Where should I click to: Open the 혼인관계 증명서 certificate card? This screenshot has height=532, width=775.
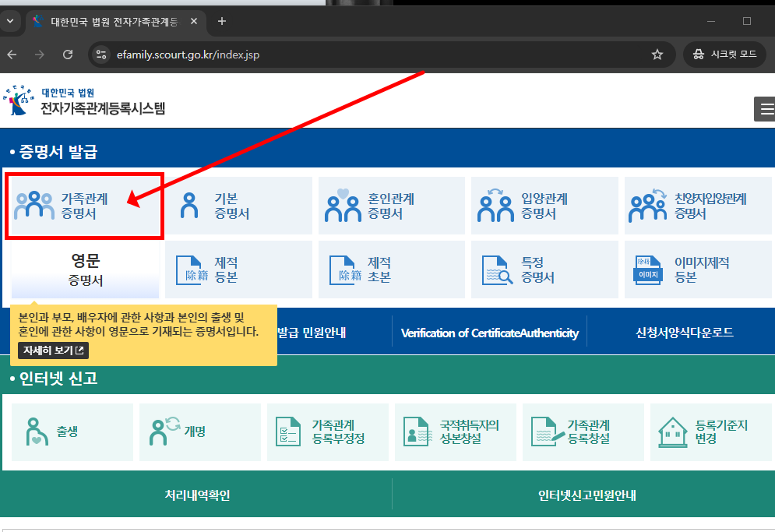[x=392, y=206]
